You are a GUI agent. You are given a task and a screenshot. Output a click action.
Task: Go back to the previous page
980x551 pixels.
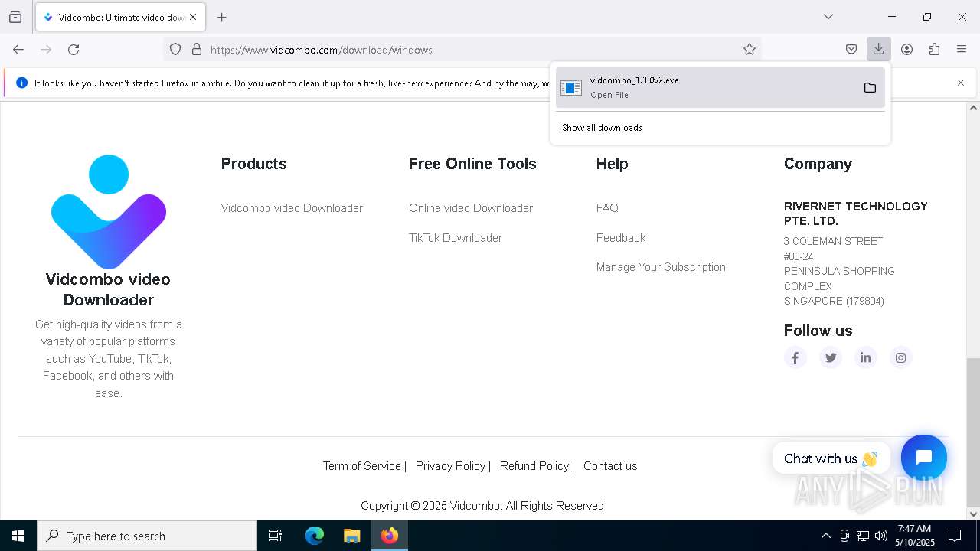(18, 50)
